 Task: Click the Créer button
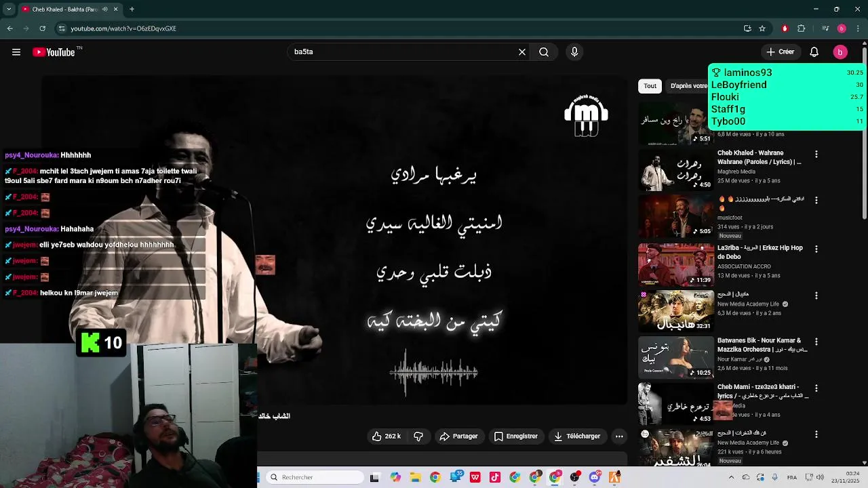pos(780,52)
